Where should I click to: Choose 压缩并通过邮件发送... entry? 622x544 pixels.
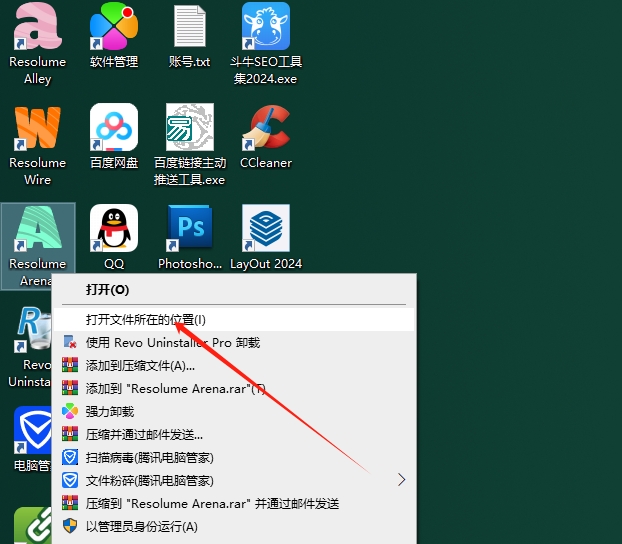(x=234, y=434)
